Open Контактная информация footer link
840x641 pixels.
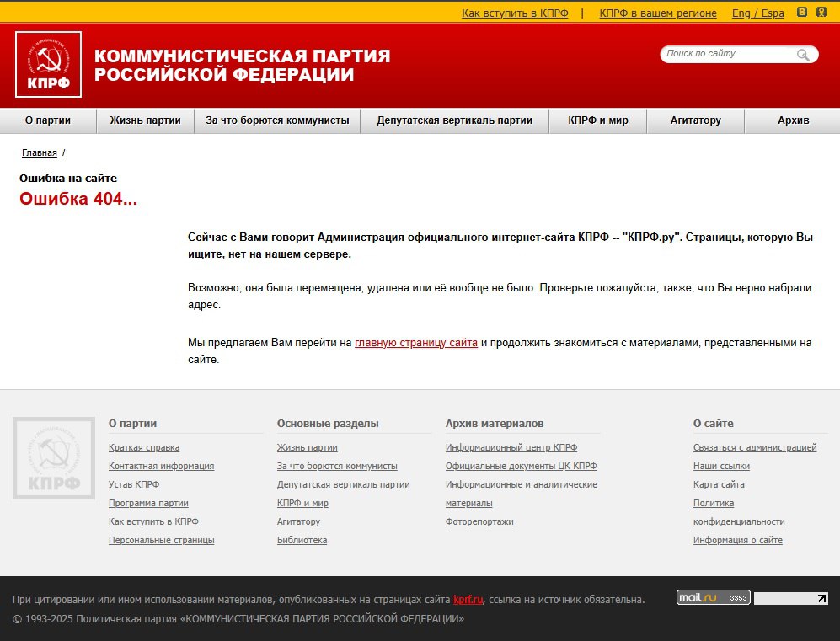pos(161,466)
